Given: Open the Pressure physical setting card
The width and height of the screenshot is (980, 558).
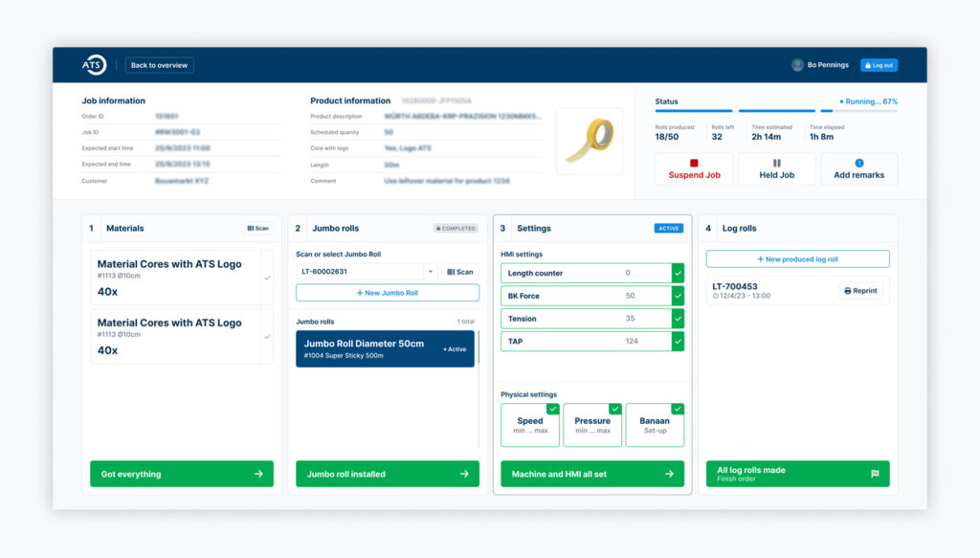Looking at the screenshot, I should click(592, 425).
